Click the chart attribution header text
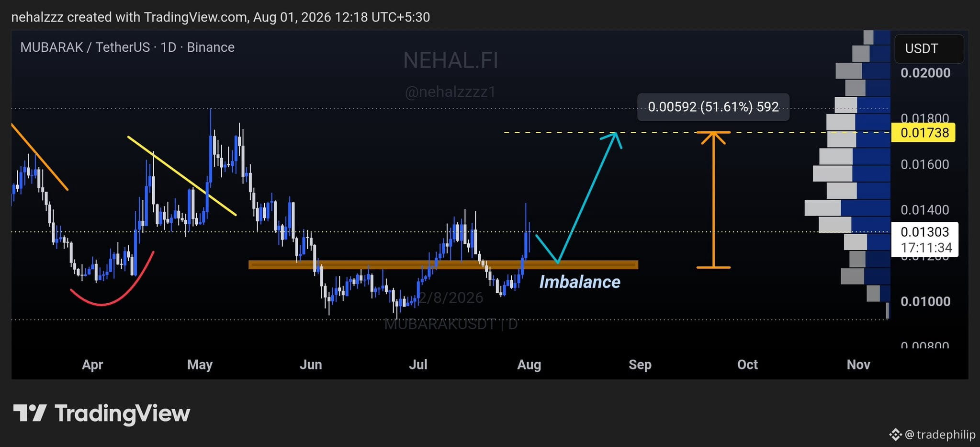This screenshot has width=980, height=447. coord(220,17)
